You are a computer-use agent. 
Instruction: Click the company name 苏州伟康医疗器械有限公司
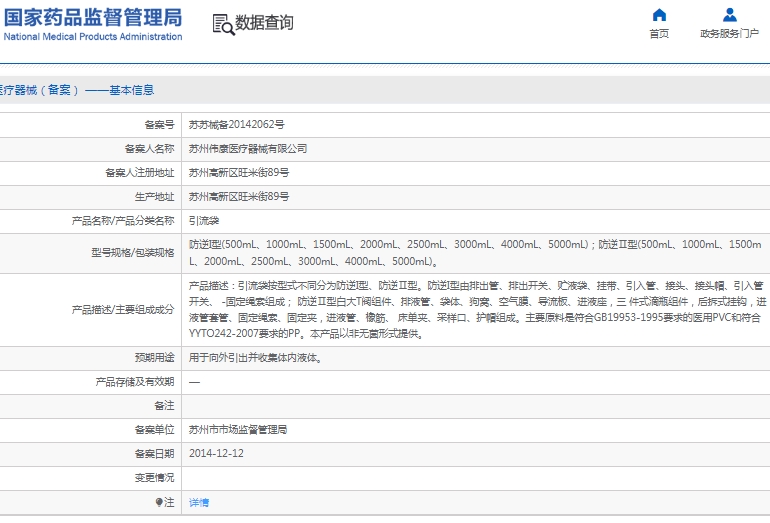pos(248,149)
